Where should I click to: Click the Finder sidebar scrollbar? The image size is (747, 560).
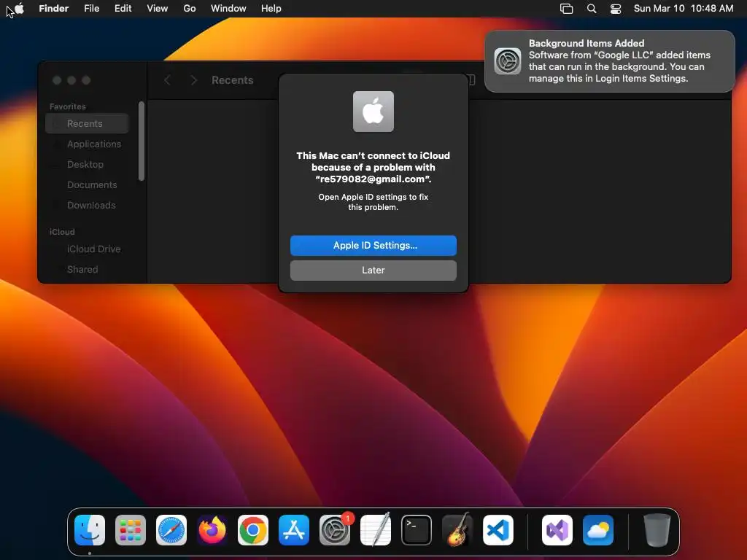click(141, 141)
